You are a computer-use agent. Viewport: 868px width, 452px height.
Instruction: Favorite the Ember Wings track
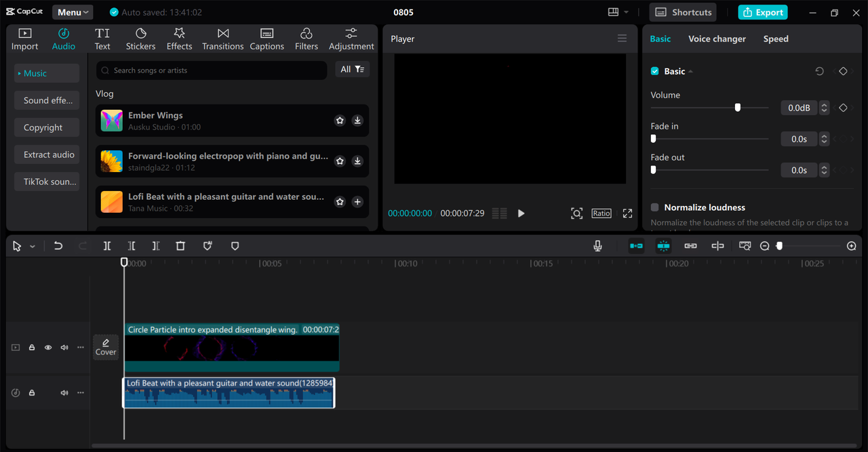pos(340,121)
